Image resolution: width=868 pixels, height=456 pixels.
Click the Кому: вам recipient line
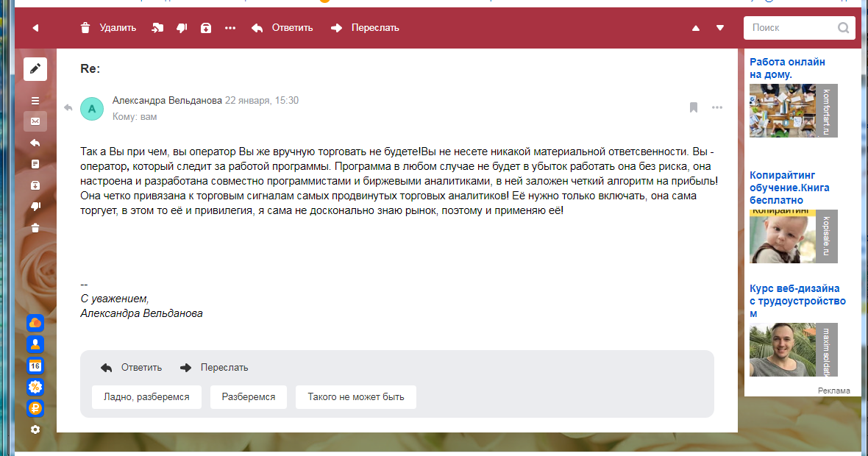[135, 117]
